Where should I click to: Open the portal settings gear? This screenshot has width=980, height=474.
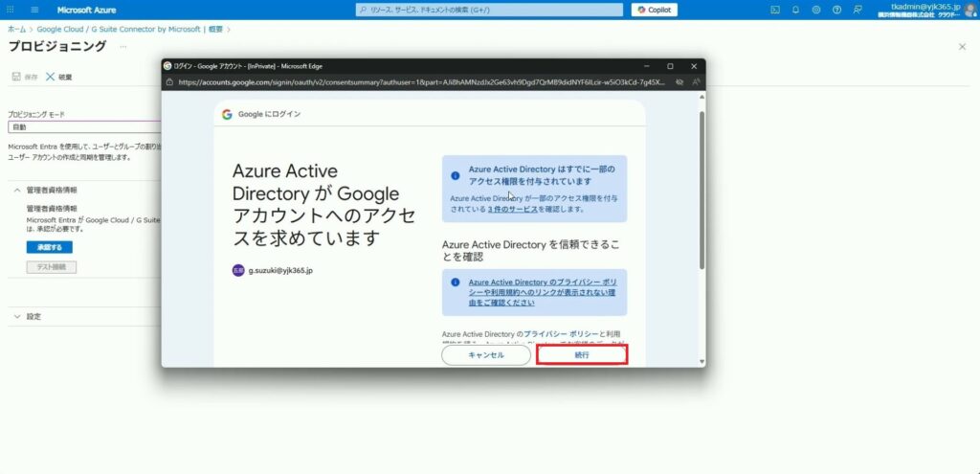pos(816,10)
